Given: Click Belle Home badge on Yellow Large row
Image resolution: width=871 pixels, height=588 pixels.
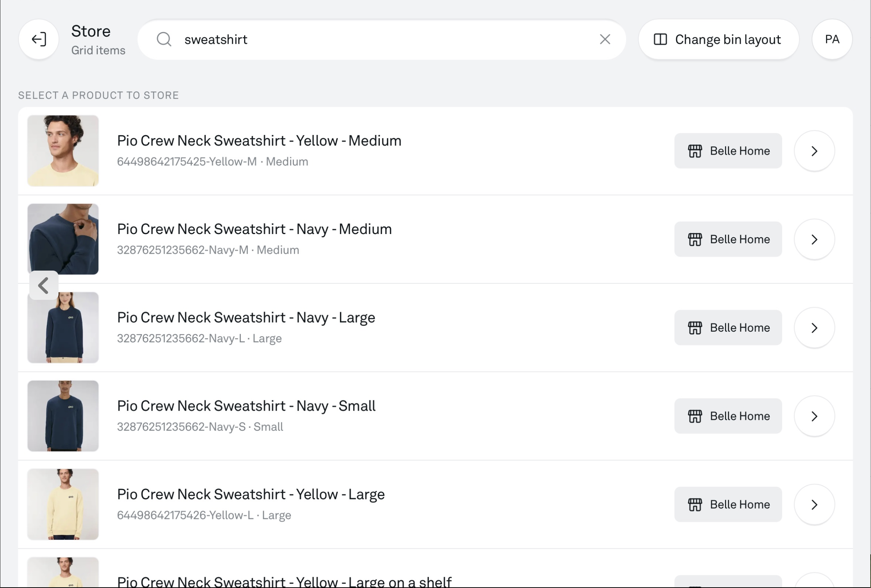Looking at the screenshot, I should tap(728, 505).
